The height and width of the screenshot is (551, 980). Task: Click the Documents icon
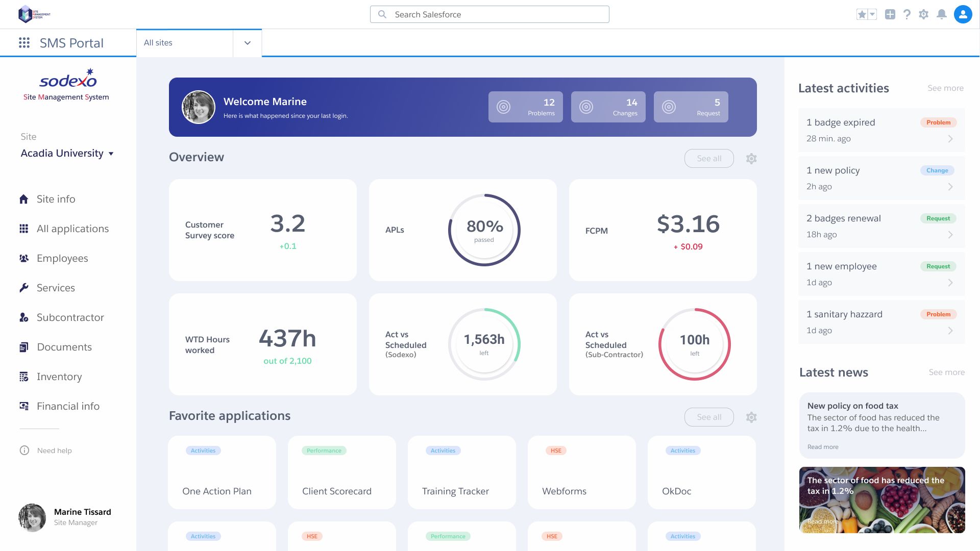[24, 347]
